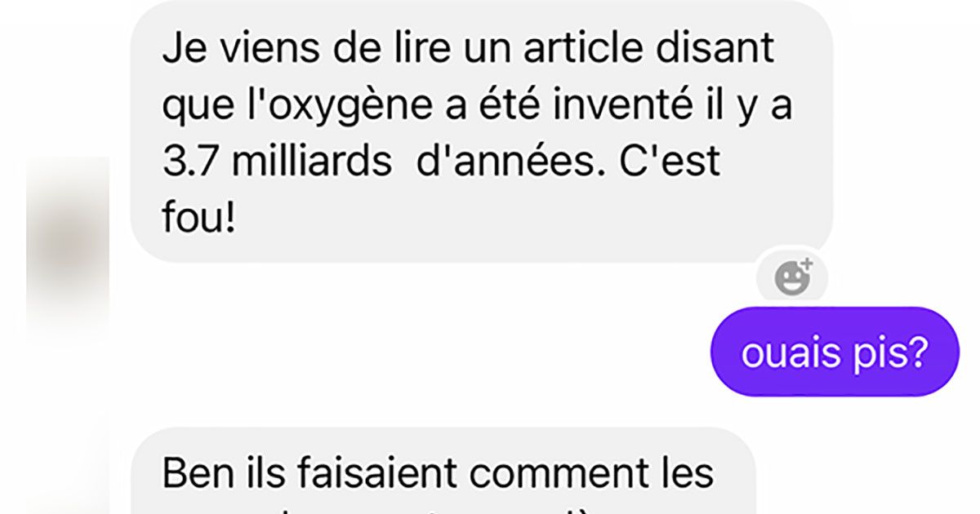Open the add emoji reaction icon
The height and width of the screenshot is (514, 980).
(792, 279)
